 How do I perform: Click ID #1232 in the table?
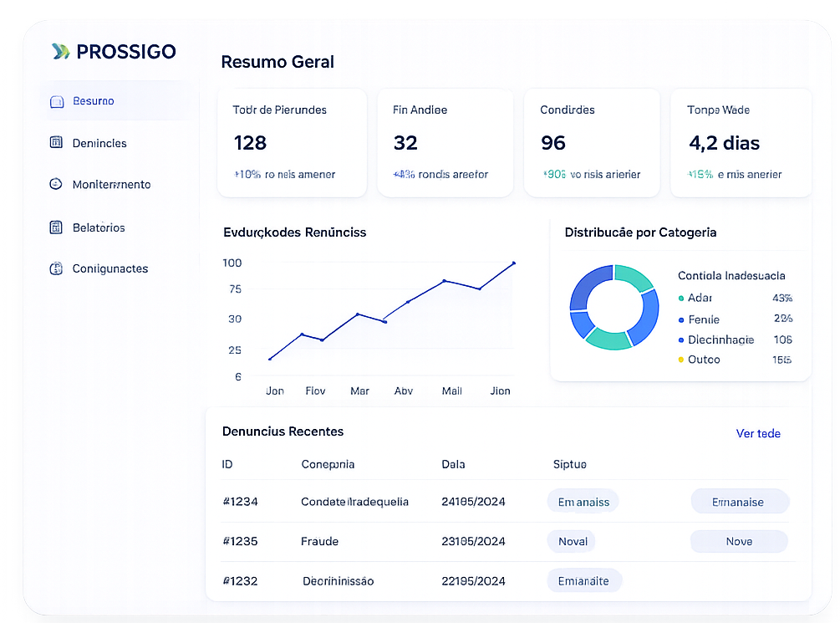[x=240, y=581]
